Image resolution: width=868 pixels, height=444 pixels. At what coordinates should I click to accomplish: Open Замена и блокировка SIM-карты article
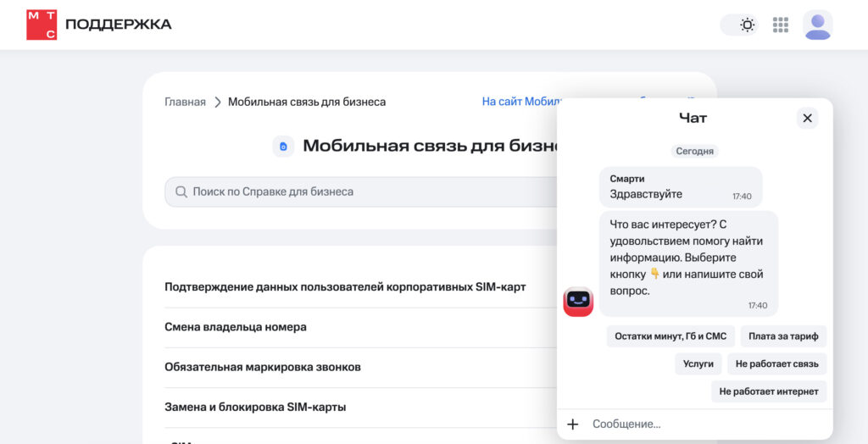(255, 407)
